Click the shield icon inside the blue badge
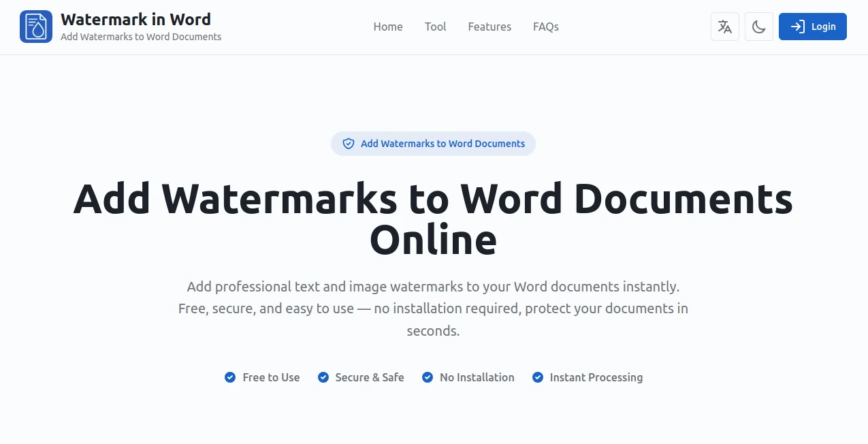The height and width of the screenshot is (444, 868). click(x=349, y=144)
